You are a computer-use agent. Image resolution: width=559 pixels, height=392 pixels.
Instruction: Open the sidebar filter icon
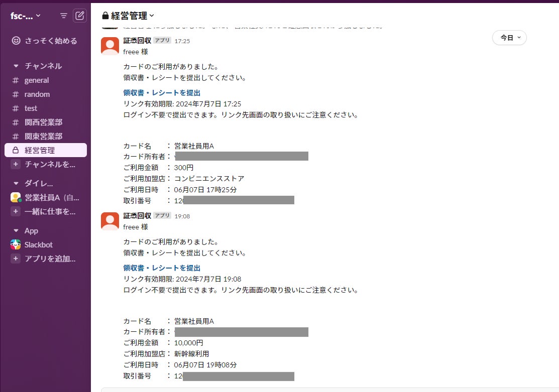tap(64, 16)
